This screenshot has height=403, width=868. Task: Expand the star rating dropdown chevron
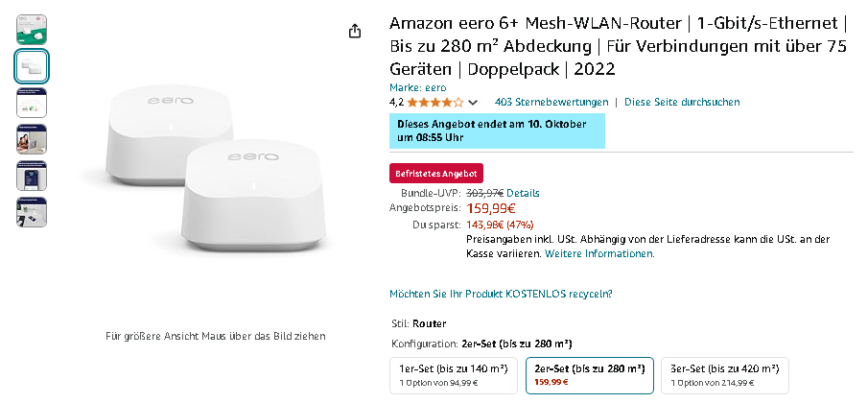[x=473, y=103]
